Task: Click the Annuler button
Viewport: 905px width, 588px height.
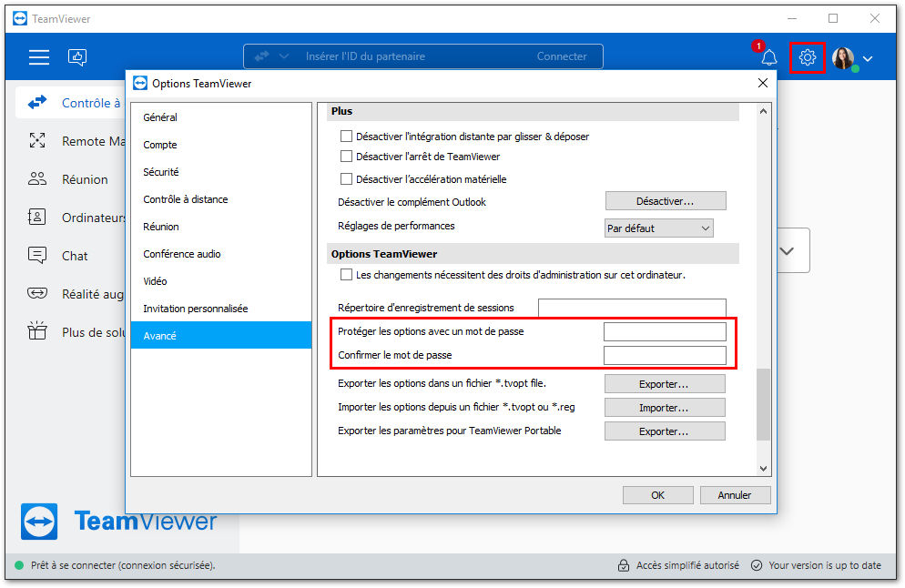Action: (x=735, y=495)
